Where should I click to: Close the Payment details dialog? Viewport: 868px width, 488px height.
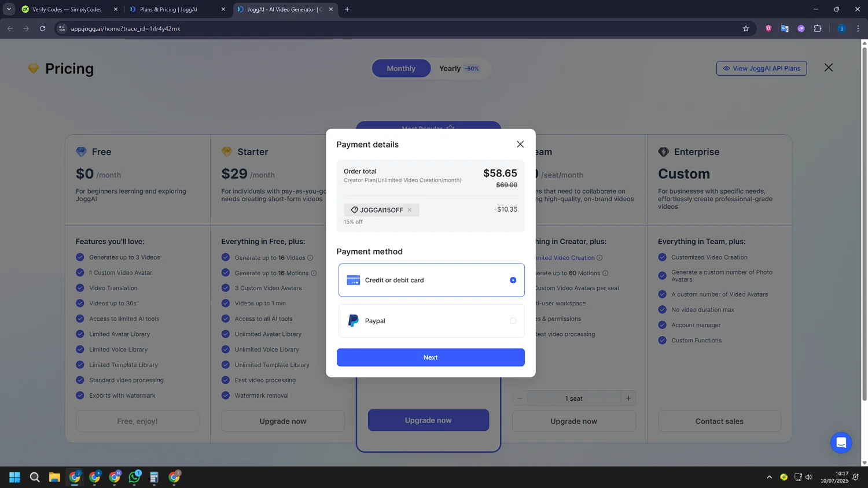pyautogui.click(x=520, y=145)
